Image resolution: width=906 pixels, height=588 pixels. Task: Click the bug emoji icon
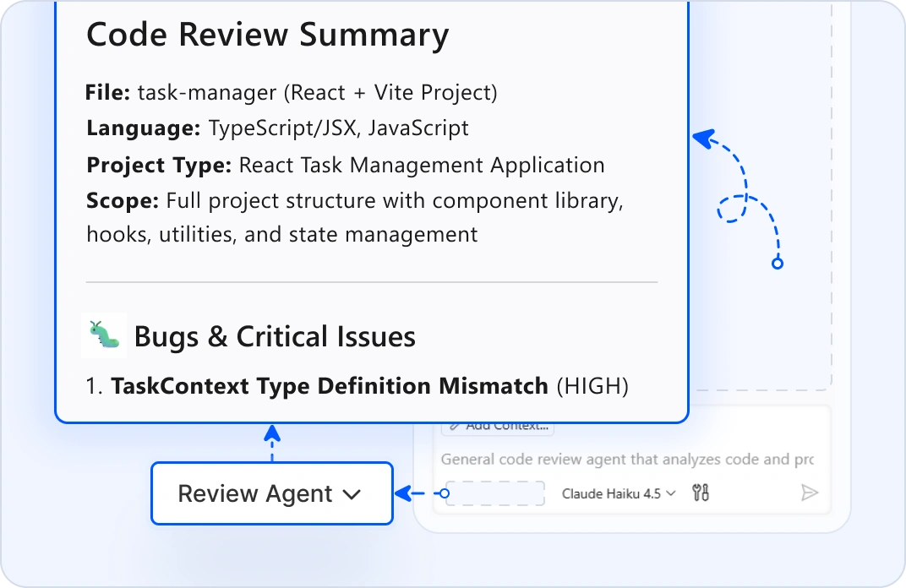tap(104, 335)
